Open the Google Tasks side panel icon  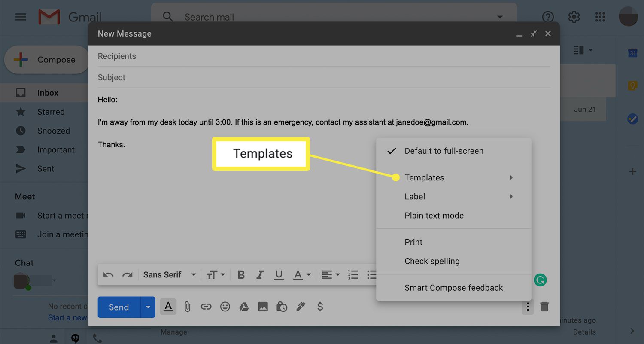pyautogui.click(x=632, y=119)
